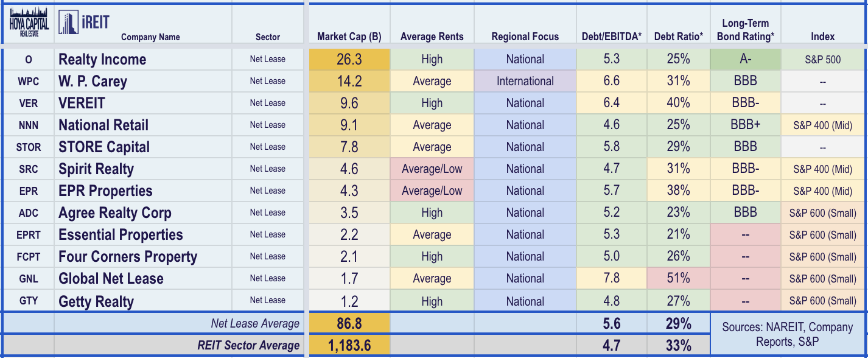
Task: Select the ADC ticker cell
Action: pos(29,213)
